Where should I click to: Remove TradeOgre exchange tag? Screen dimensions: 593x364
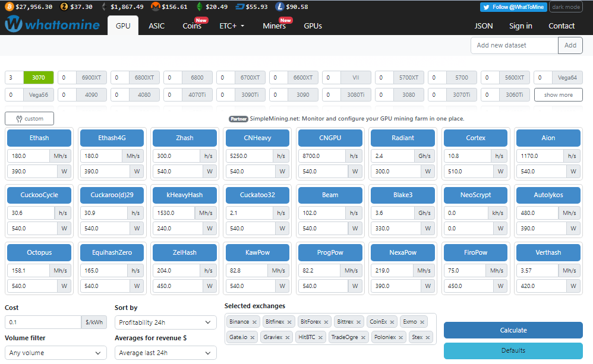tap(363, 337)
